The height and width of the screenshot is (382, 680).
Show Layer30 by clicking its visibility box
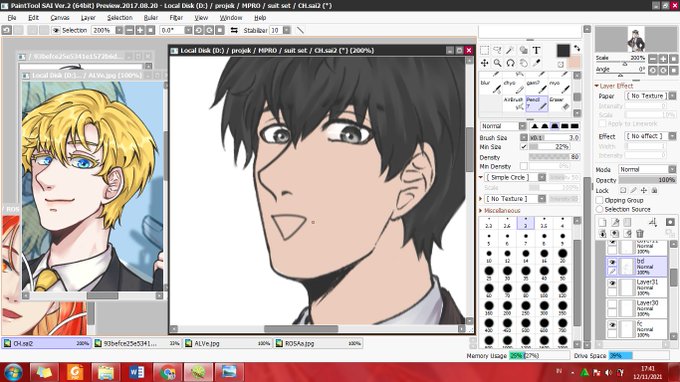pyautogui.click(x=612, y=304)
